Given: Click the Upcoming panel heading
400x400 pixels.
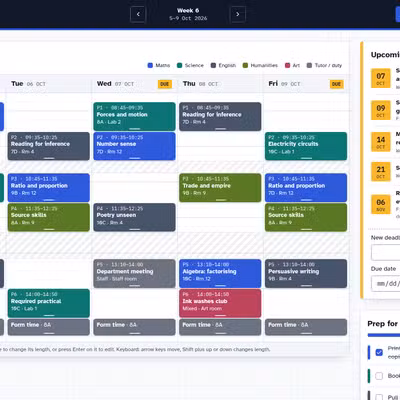Looking at the screenshot, I should (385, 55).
